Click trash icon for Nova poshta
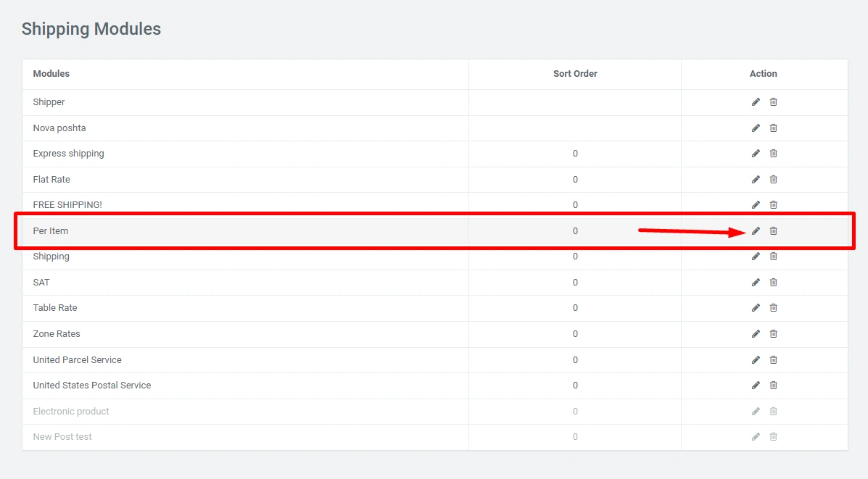Screen dimensions: 868x479 point(773,128)
